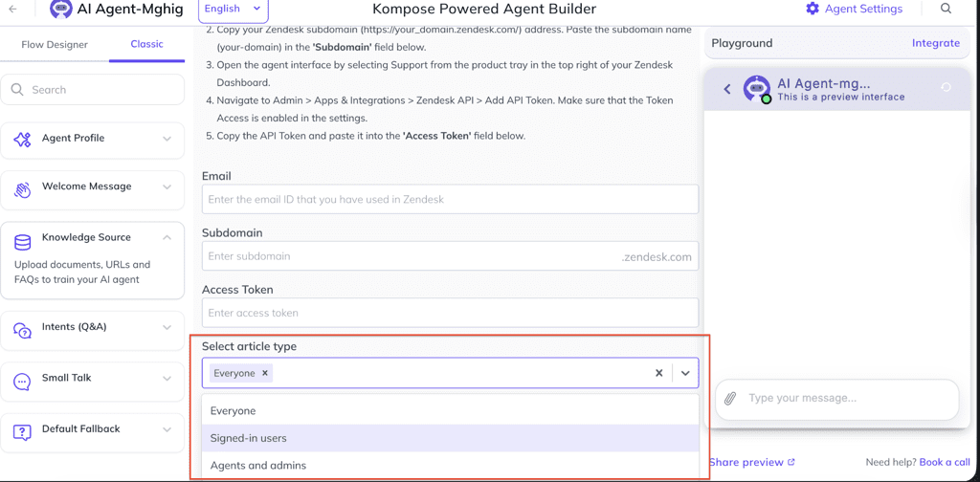Reset the preview conversation with refresh icon
Screen dimensions: 980x482
pyautogui.click(x=946, y=87)
